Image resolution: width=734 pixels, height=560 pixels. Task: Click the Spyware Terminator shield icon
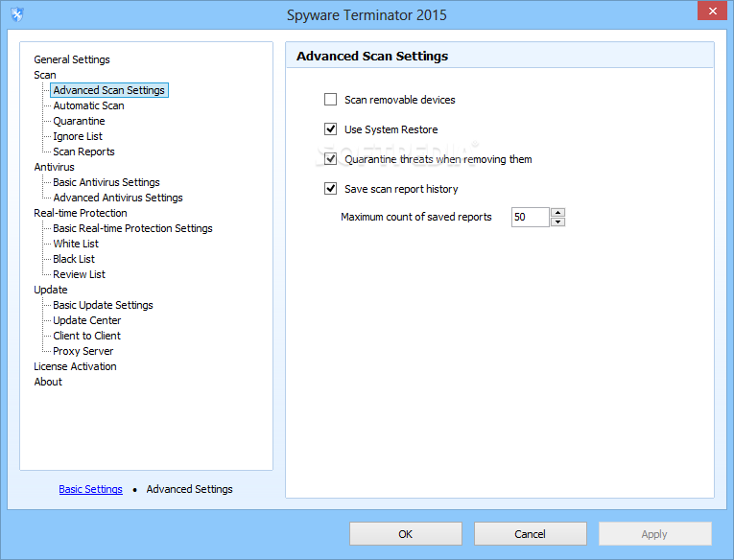click(x=17, y=14)
